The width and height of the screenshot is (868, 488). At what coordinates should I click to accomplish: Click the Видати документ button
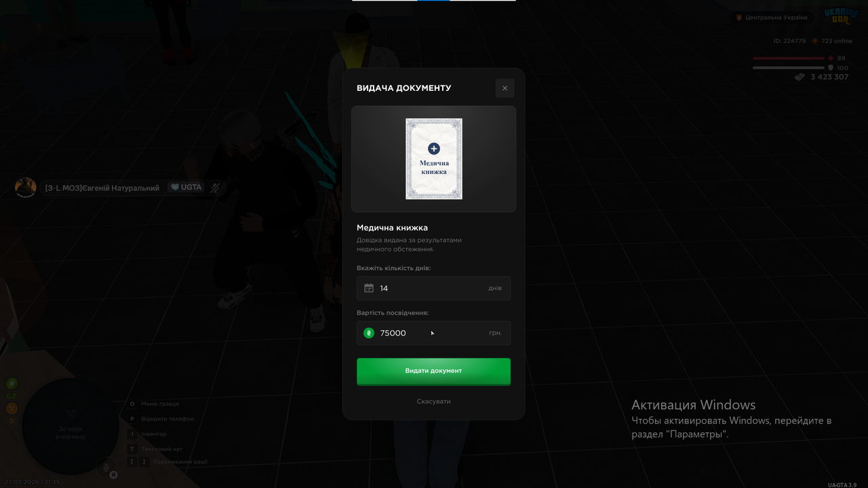pyautogui.click(x=434, y=371)
